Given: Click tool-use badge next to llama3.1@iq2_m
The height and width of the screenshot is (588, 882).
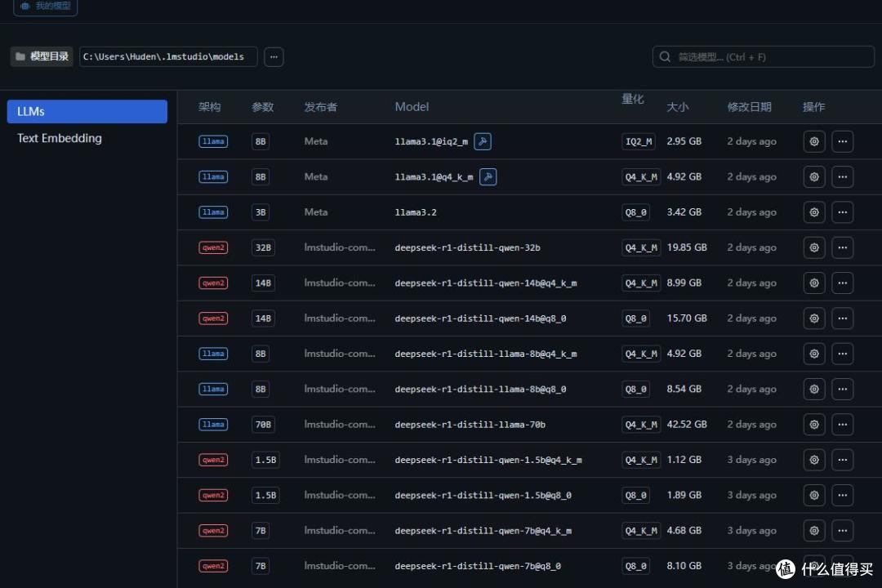Looking at the screenshot, I should pos(483,141).
